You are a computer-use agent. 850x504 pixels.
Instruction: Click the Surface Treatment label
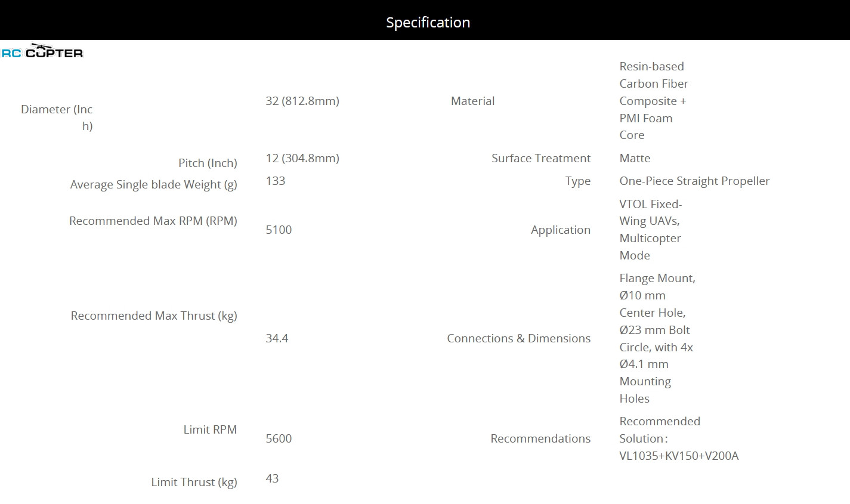pos(540,158)
